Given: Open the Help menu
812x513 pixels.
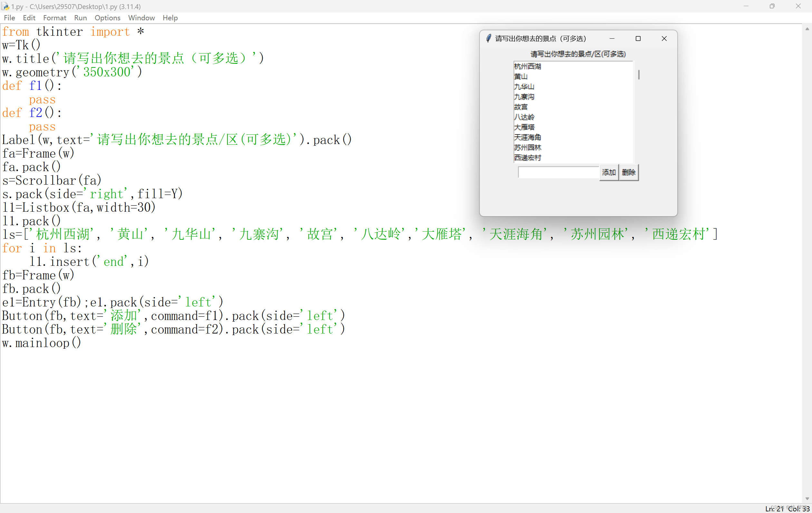Looking at the screenshot, I should point(170,18).
